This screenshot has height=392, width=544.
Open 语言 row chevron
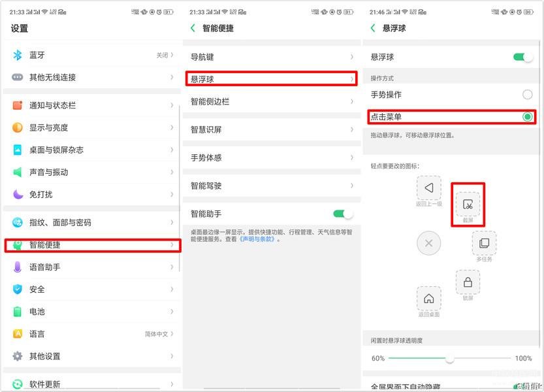172,334
